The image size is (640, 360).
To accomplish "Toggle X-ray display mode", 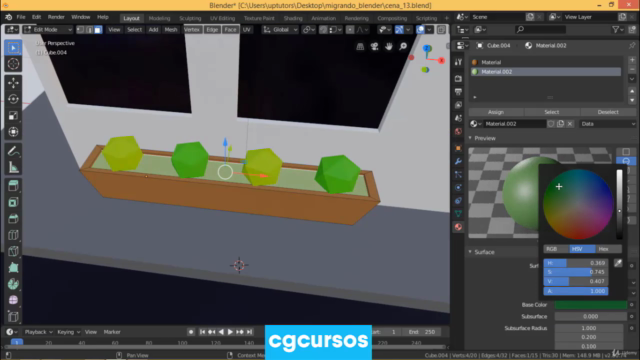I will [x=441, y=30].
